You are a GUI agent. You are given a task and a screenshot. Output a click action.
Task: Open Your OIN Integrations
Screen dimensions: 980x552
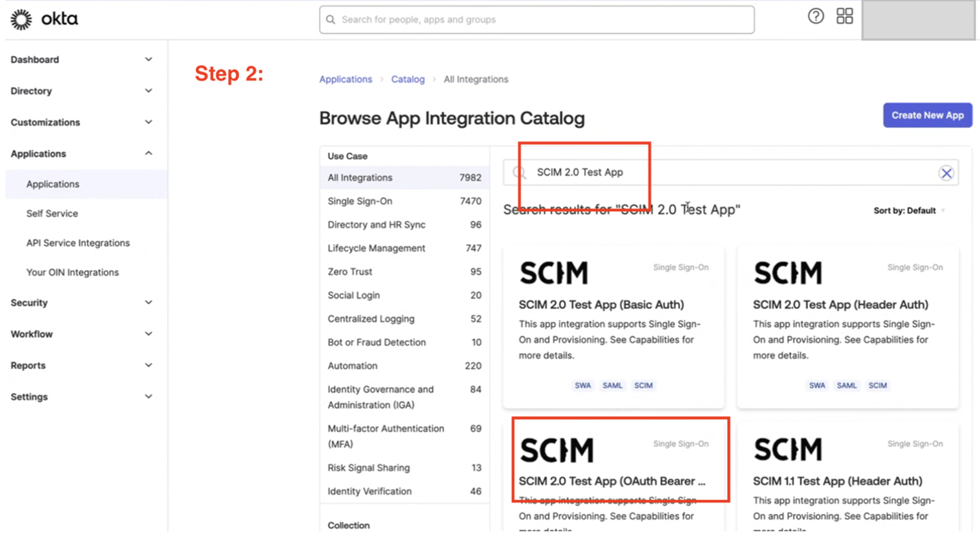pos(72,272)
